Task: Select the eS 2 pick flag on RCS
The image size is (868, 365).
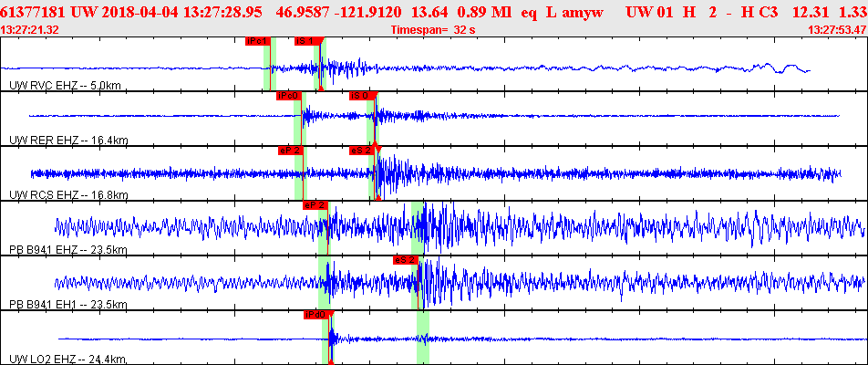Action: [362, 150]
